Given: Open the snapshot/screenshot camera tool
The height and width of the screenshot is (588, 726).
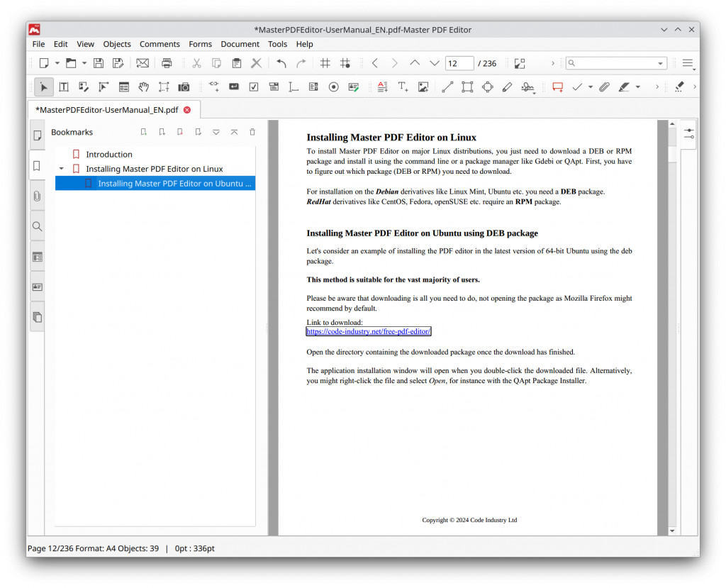Looking at the screenshot, I should (x=184, y=87).
